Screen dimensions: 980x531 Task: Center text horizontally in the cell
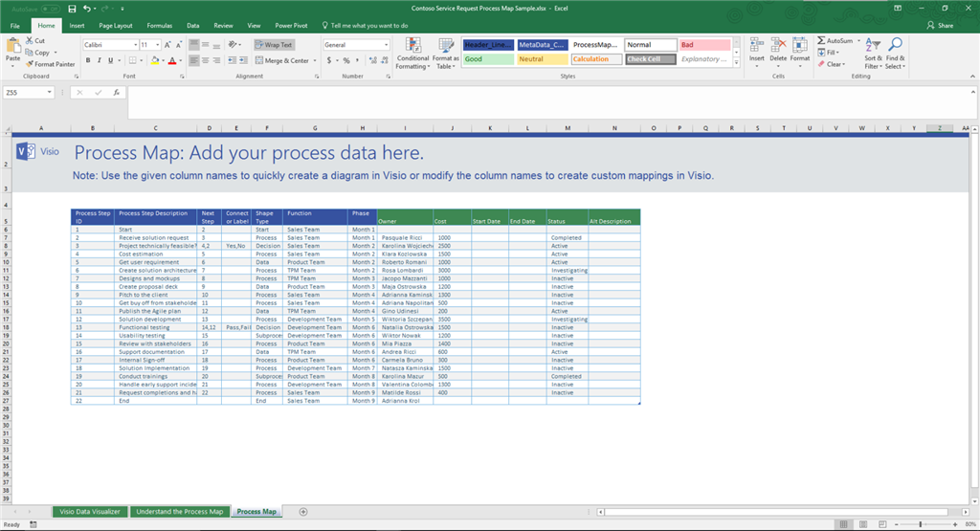pyautogui.click(x=205, y=60)
